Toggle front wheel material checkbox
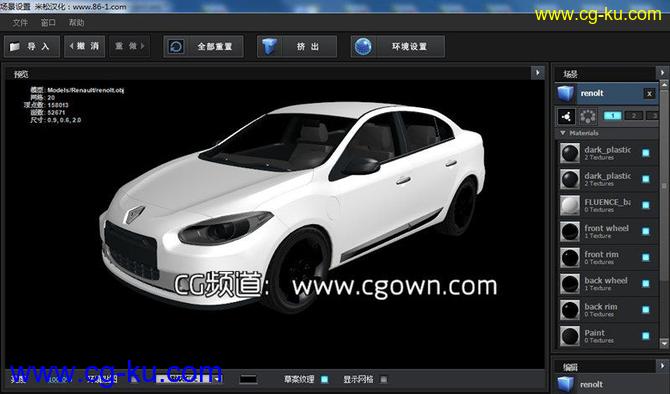The height and width of the screenshot is (394, 670). tap(646, 231)
